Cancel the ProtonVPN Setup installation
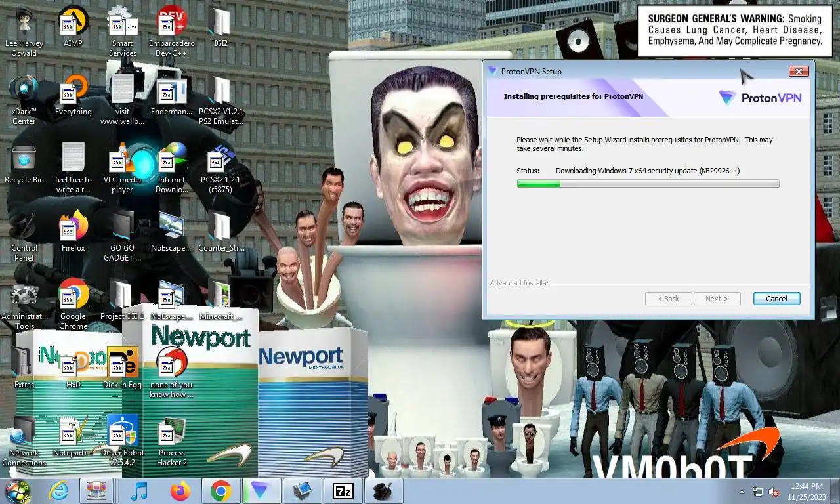This screenshot has height=504, width=840. click(776, 299)
